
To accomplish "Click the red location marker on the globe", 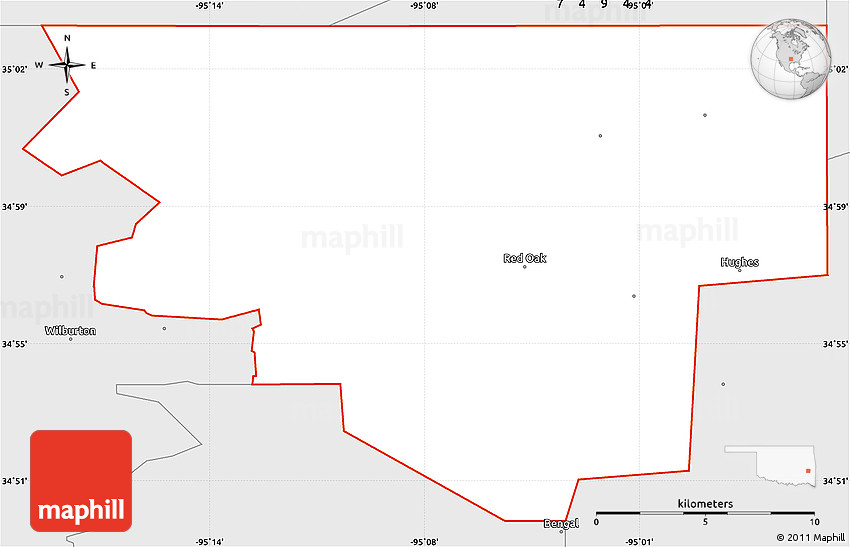I will pyautogui.click(x=790, y=59).
